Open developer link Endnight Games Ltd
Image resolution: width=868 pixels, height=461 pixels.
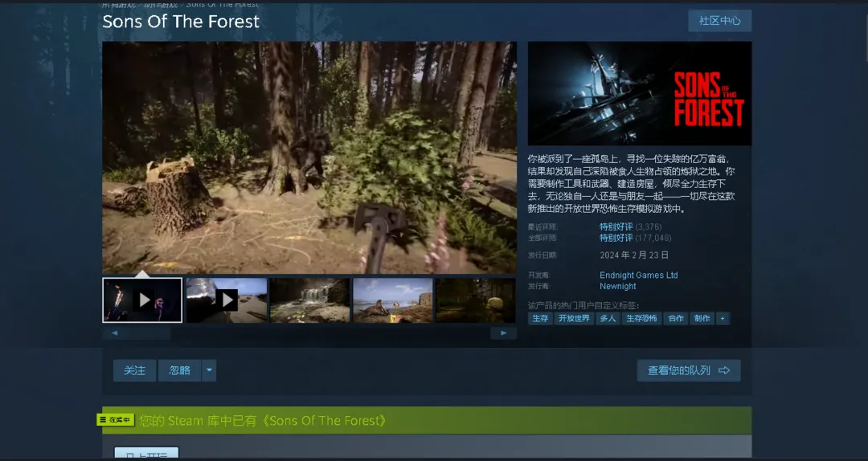638,275
